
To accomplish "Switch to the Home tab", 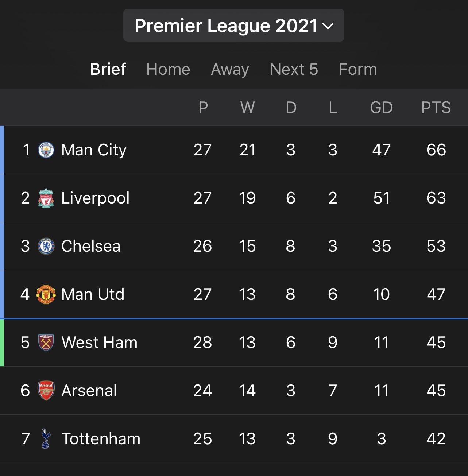I will pyautogui.click(x=168, y=69).
